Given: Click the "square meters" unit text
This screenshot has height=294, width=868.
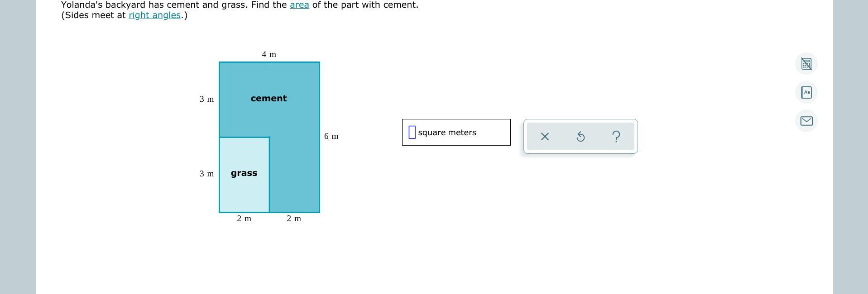Looking at the screenshot, I should 447,133.
